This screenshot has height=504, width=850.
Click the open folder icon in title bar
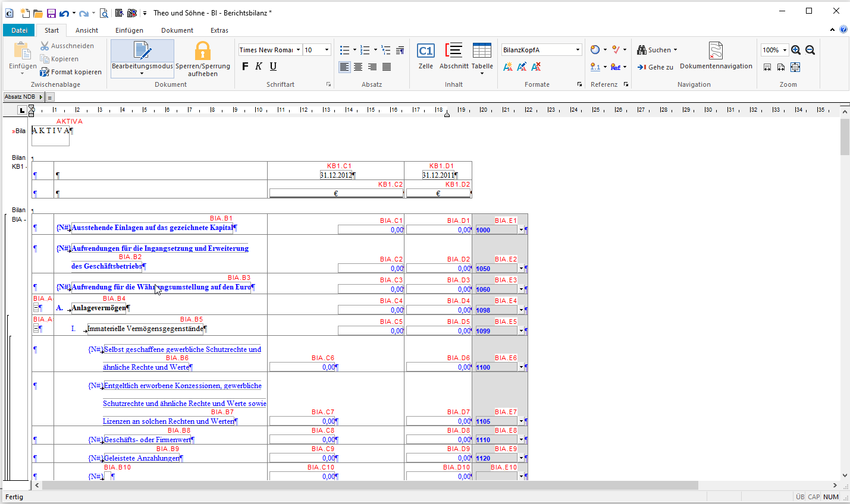37,13
